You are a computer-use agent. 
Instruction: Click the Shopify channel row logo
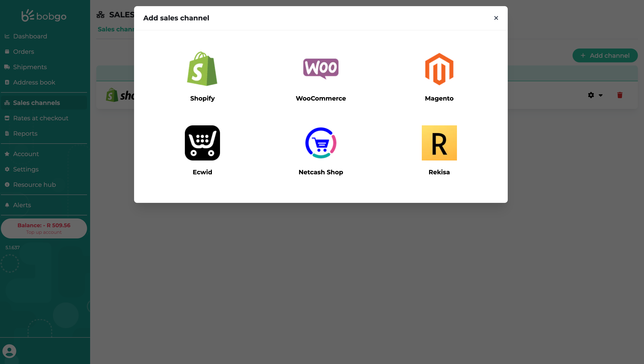coord(120,95)
